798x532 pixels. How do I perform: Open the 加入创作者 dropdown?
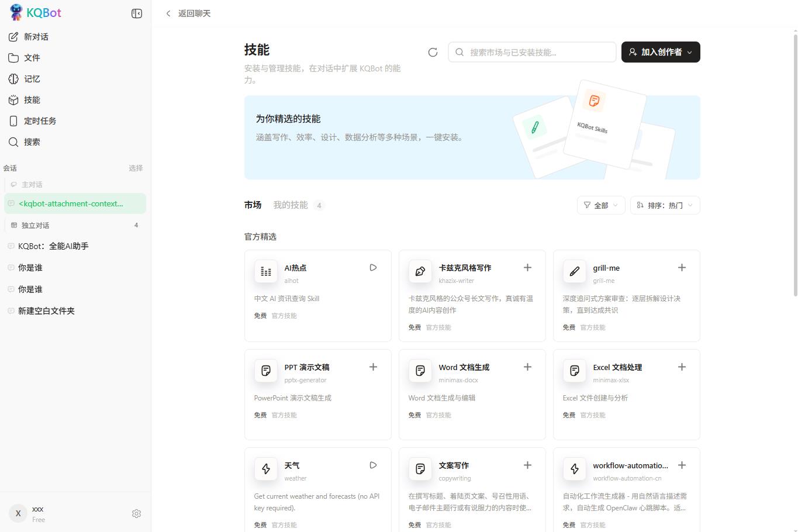661,52
